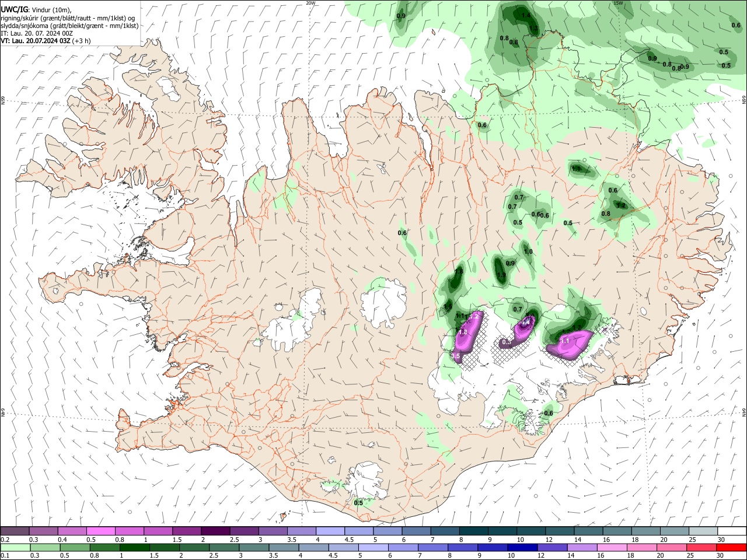Click the black 1.2 value in the eastern green patch
The width and height of the screenshot is (747, 560).
621,205
